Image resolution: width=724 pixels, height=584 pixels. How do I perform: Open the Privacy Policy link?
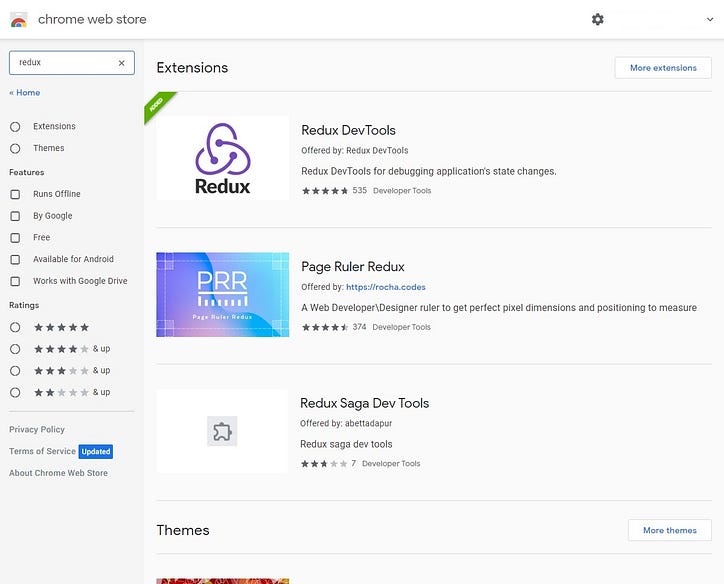coord(37,429)
